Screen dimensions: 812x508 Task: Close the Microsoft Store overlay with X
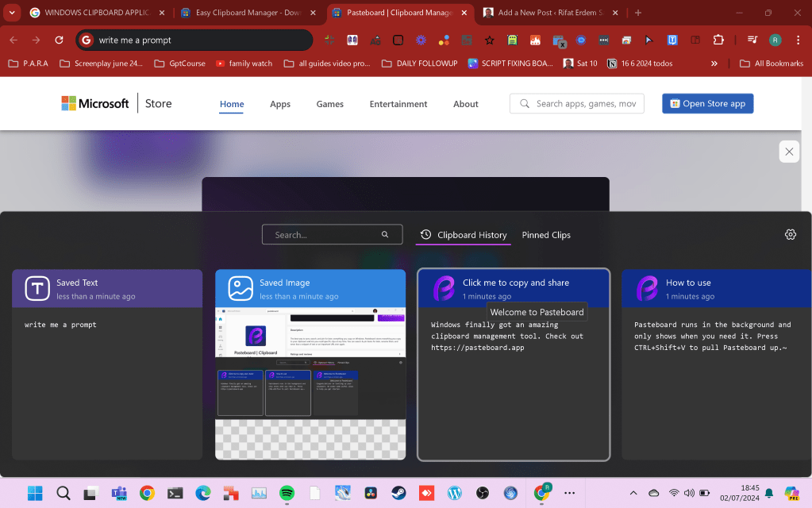[789, 152]
